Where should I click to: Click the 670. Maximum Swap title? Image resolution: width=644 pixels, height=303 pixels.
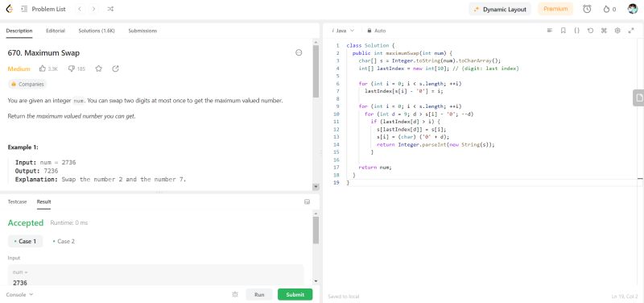[x=43, y=53]
